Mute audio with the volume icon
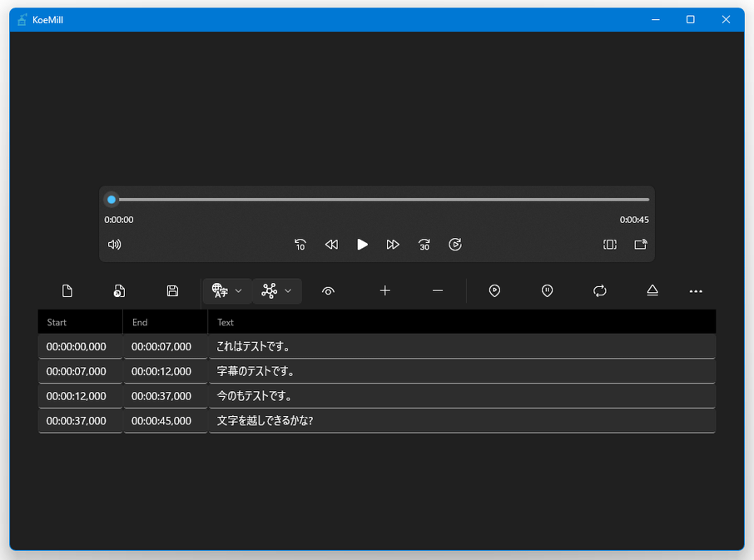The width and height of the screenshot is (754, 560). click(x=115, y=245)
